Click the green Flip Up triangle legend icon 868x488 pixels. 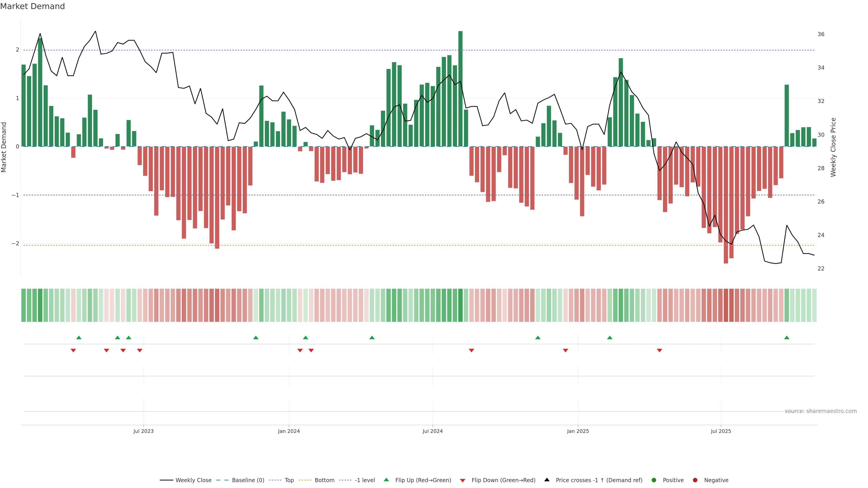(x=386, y=480)
